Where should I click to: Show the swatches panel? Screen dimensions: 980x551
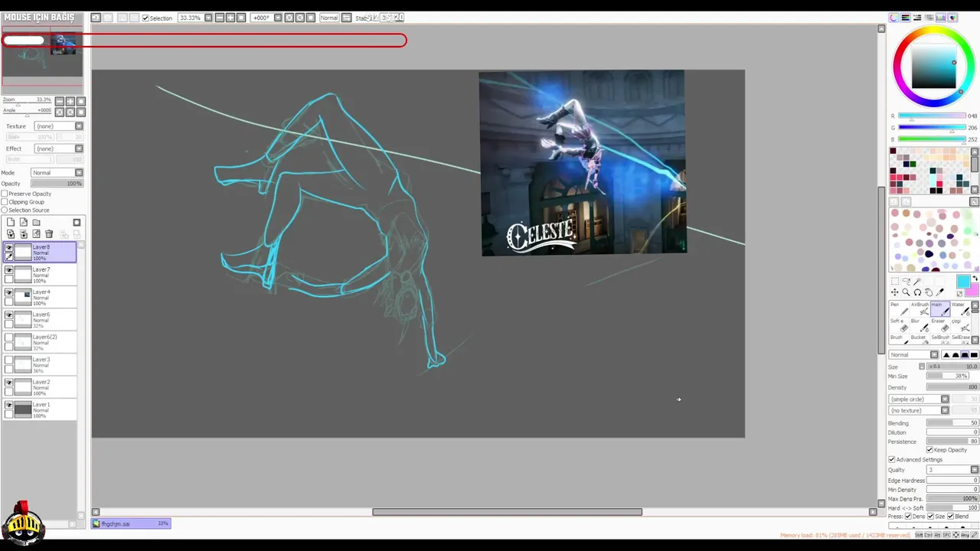tap(940, 18)
